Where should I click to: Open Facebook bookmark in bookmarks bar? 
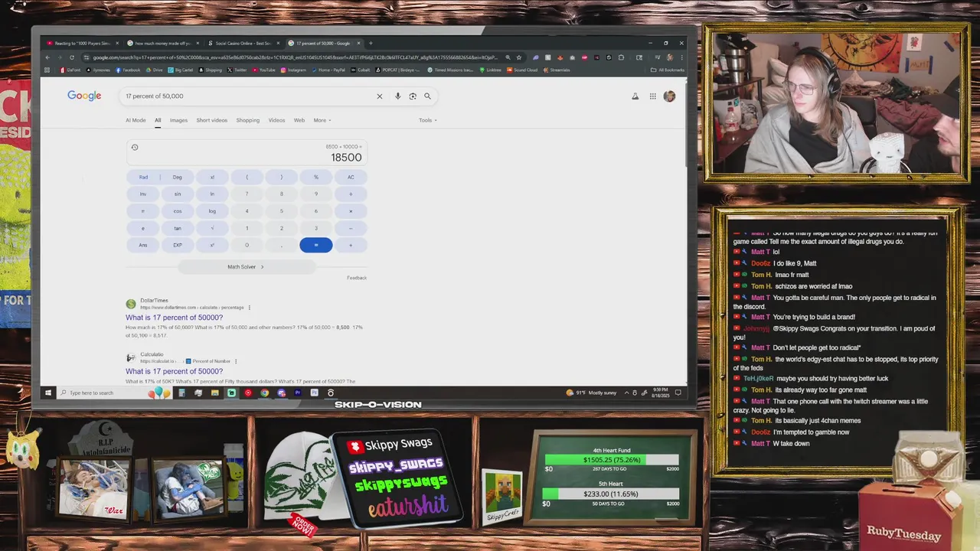tap(128, 70)
